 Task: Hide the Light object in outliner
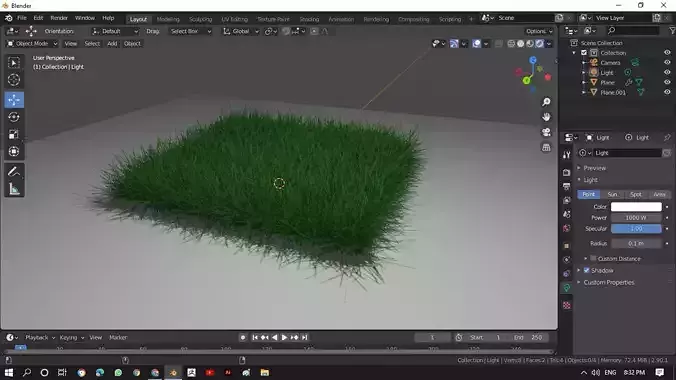tap(667, 72)
